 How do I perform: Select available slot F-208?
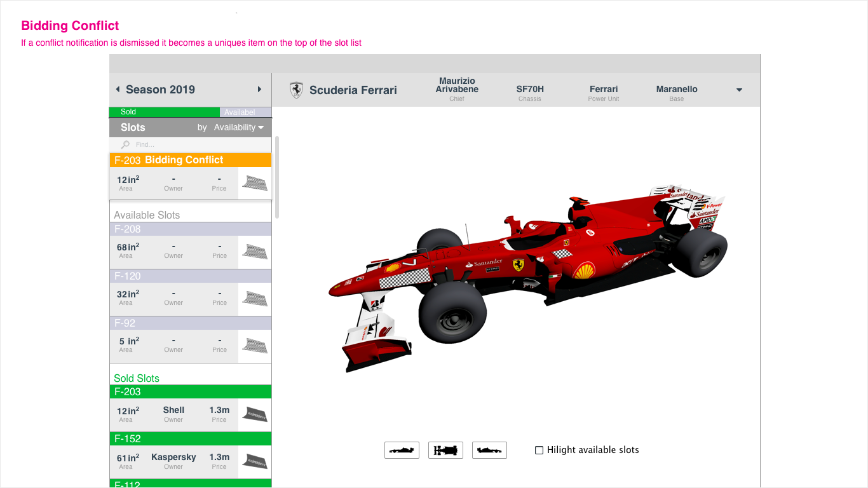[191, 229]
